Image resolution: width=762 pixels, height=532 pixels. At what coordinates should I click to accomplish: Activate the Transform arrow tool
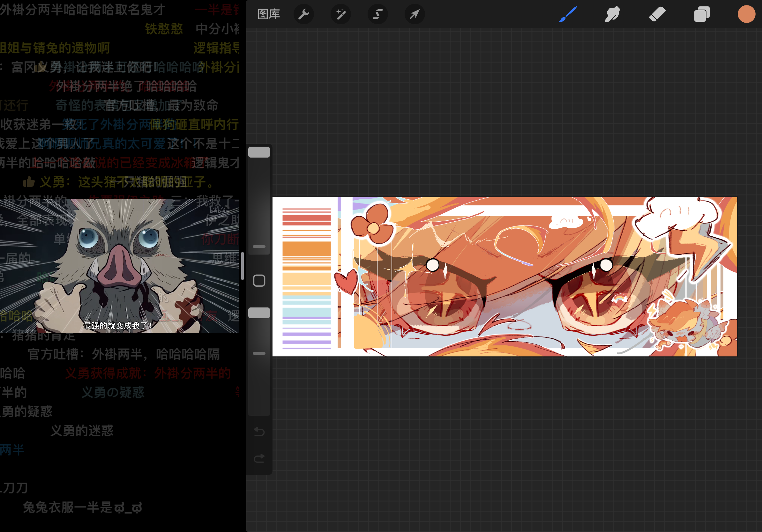pyautogui.click(x=415, y=14)
